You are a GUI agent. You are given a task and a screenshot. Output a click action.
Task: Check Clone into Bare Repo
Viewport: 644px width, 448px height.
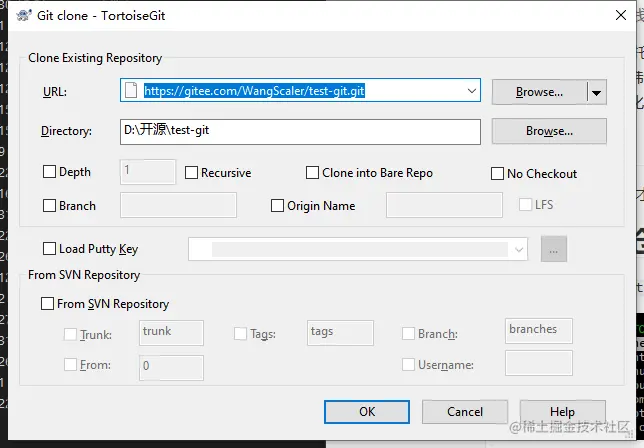click(312, 172)
